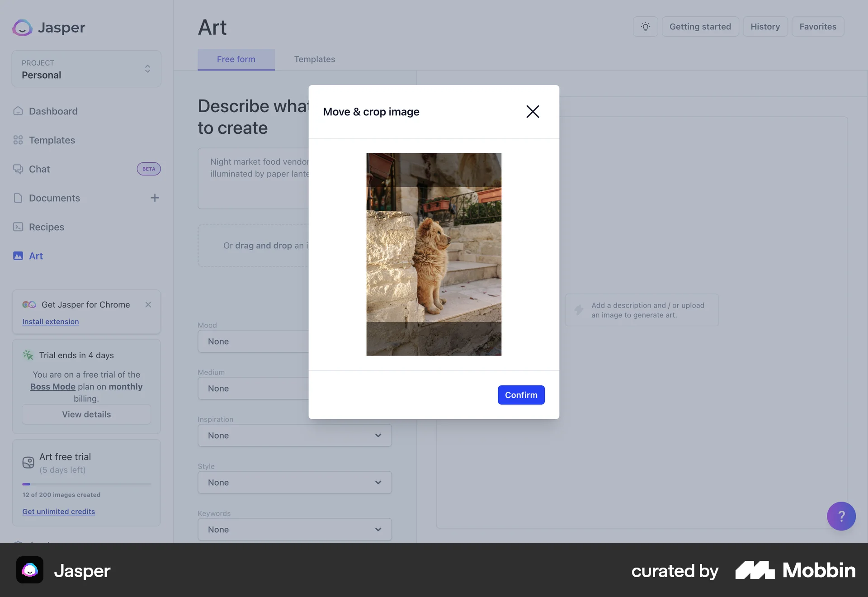Select Art in the sidebar

(36, 256)
